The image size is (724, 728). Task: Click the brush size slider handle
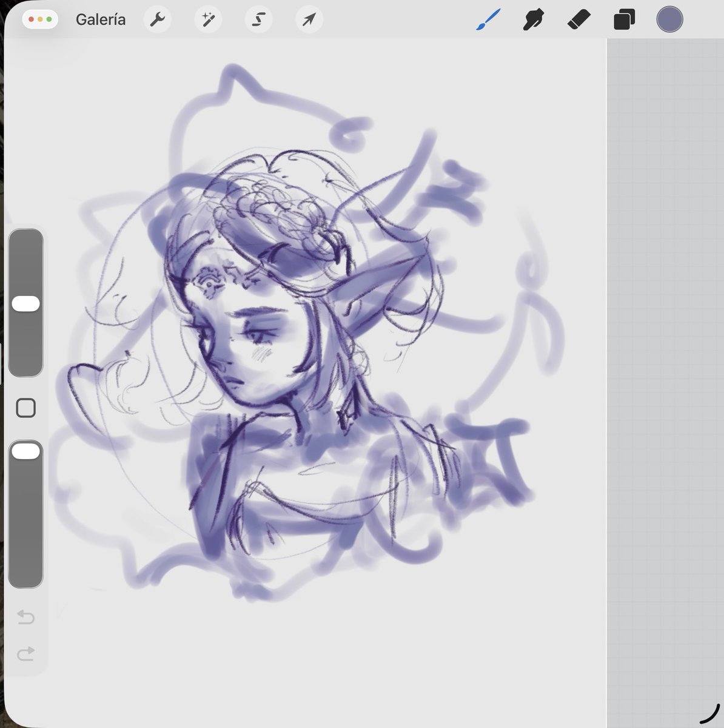26,304
